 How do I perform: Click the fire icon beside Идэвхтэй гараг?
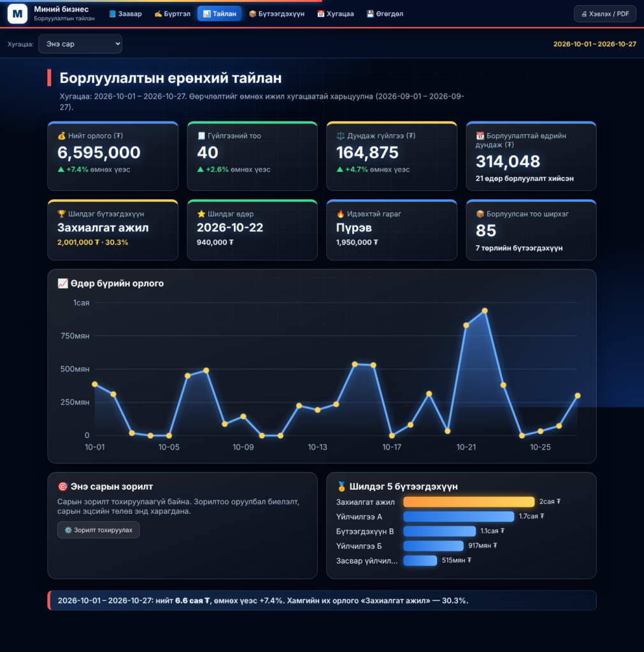(x=340, y=214)
